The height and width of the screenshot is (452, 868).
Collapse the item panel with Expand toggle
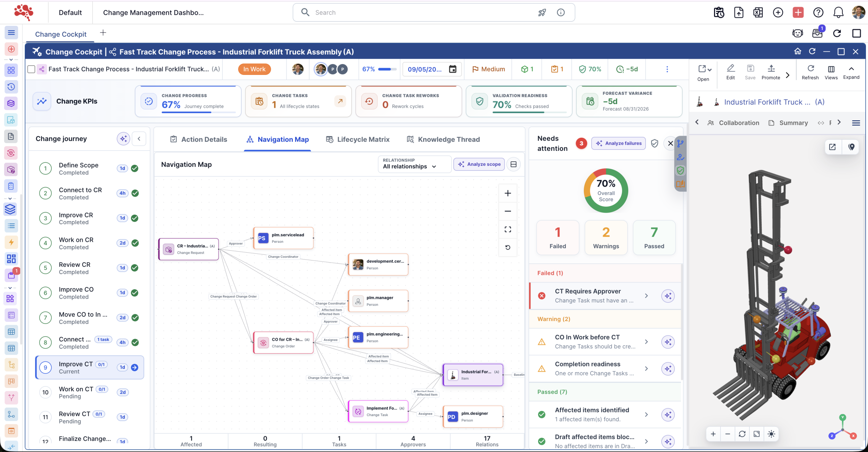point(851,72)
